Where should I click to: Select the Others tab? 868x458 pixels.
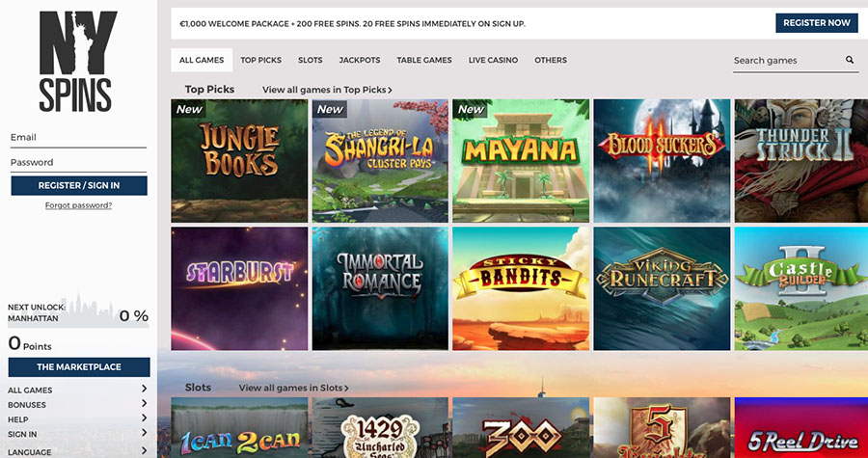(551, 60)
